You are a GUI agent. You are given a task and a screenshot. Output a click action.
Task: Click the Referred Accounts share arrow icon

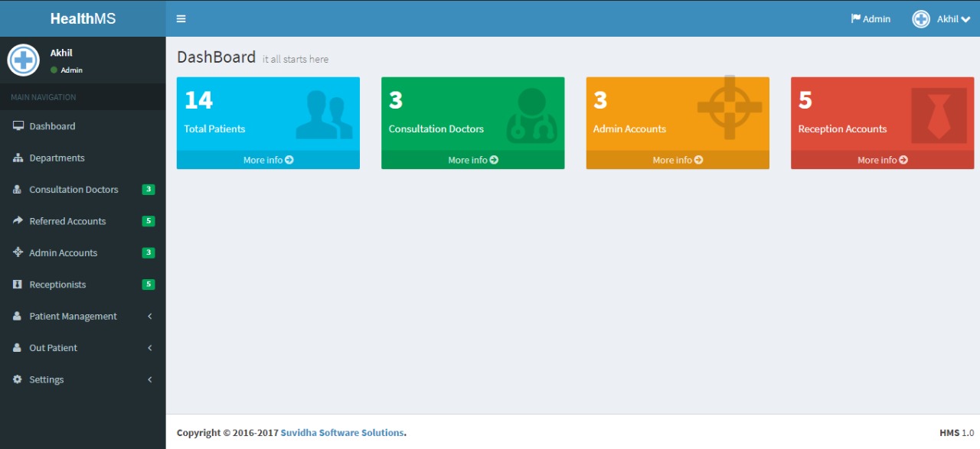18,221
